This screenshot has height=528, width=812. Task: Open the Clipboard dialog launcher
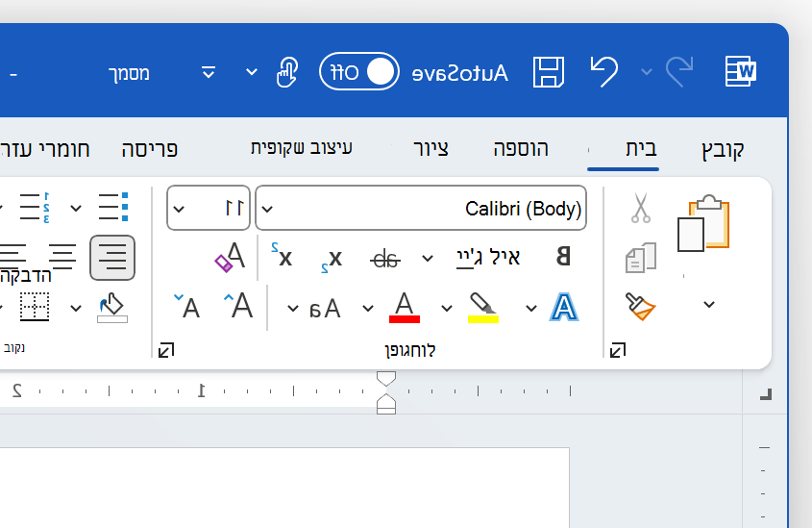click(618, 350)
